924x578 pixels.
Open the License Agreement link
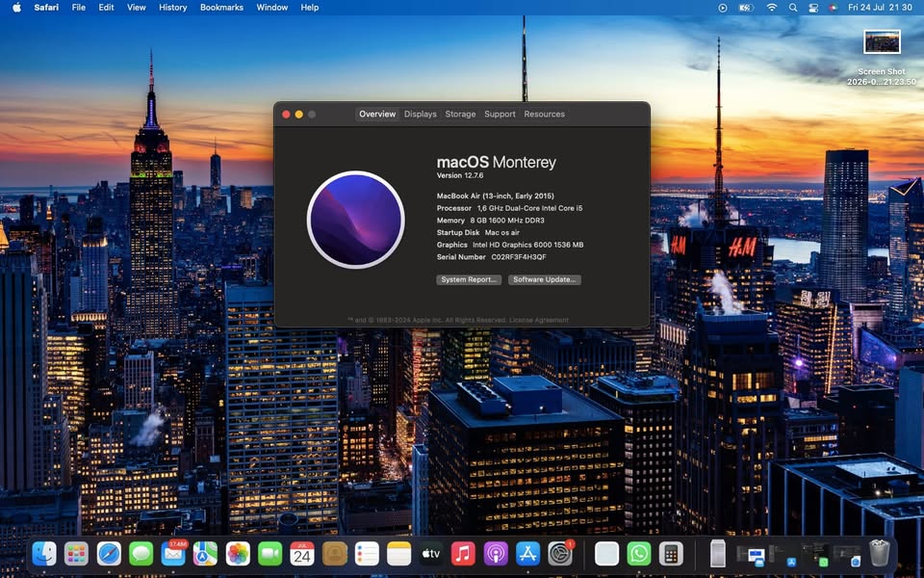point(539,320)
